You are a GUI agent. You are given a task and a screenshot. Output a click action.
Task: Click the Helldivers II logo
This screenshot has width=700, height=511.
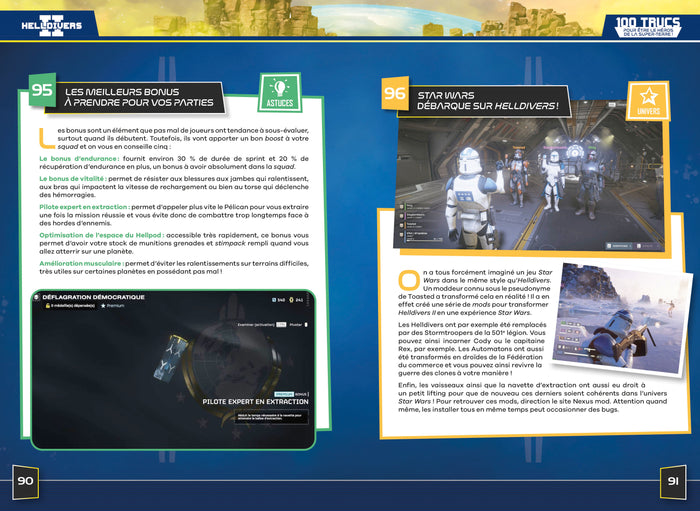click(45, 22)
